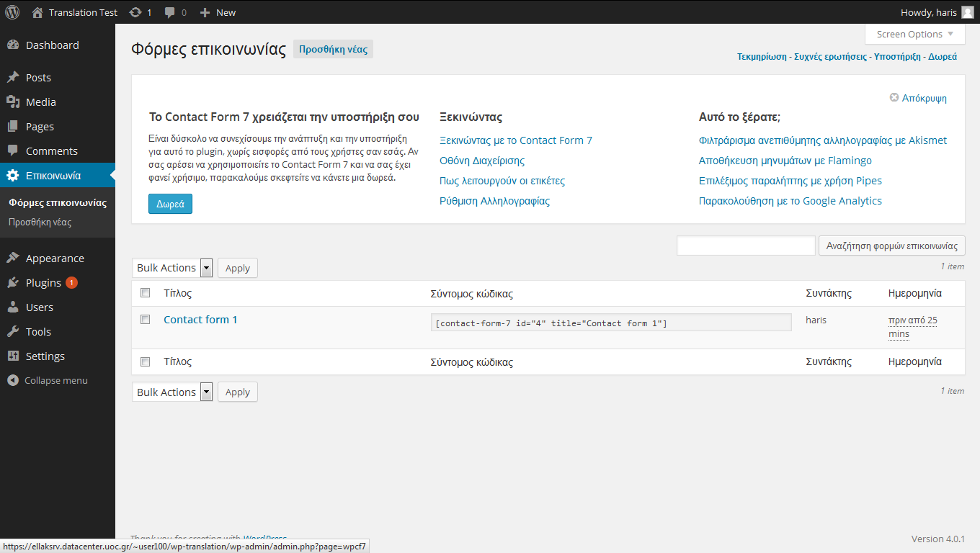Viewport: 980px width, 553px height.
Task: Expand the Screen Options panel
Action: pos(914,34)
